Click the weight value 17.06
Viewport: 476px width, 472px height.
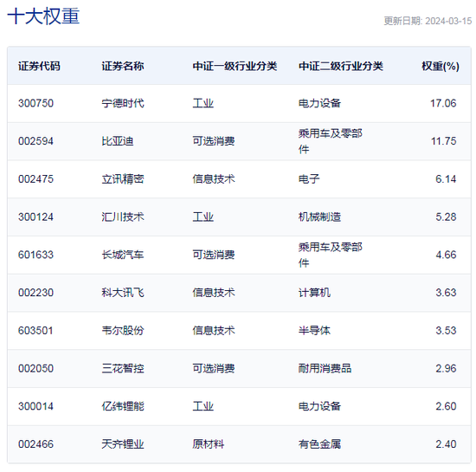pos(443,103)
